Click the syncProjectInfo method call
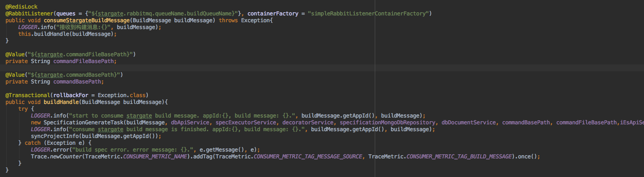Viewport: 644px width, 177px height. pos(55,136)
